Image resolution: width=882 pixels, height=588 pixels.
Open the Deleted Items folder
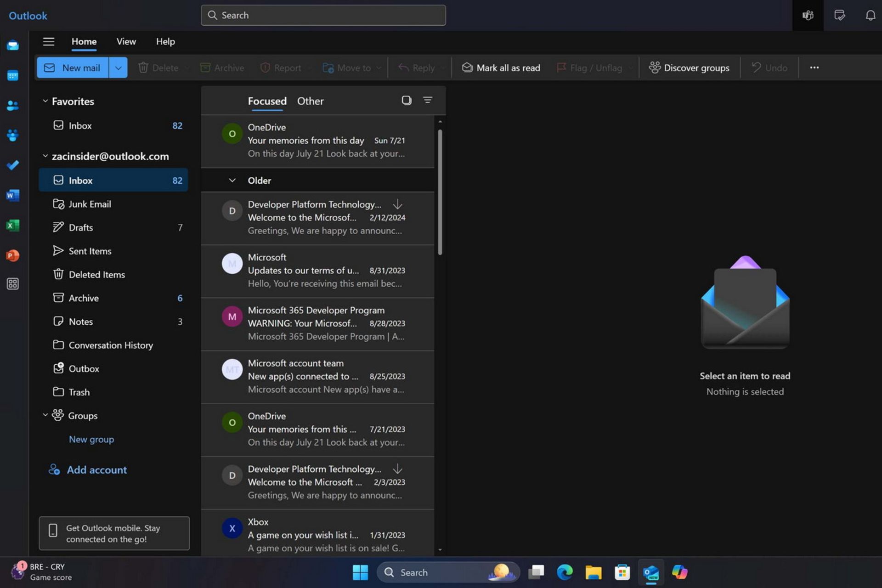(113, 274)
